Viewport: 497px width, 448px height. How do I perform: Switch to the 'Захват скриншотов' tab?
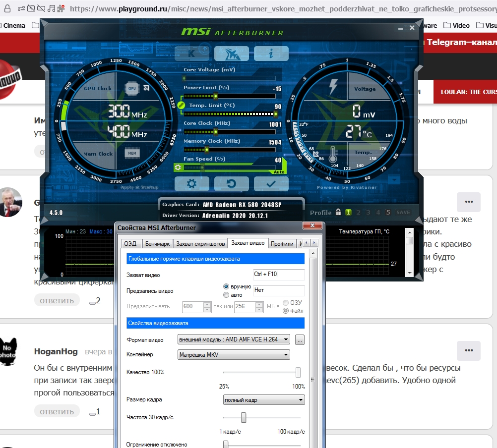[199, 244]
